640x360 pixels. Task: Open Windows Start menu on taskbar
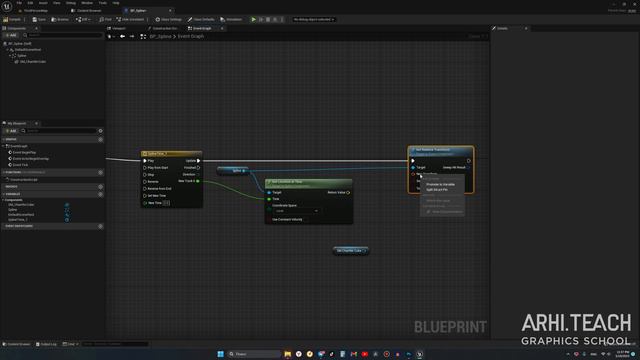[x=220, y=354]
